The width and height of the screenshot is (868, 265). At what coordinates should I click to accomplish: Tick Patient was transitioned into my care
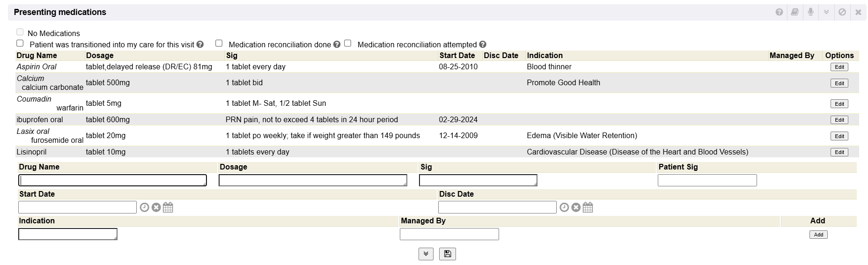tap(20, 43)
